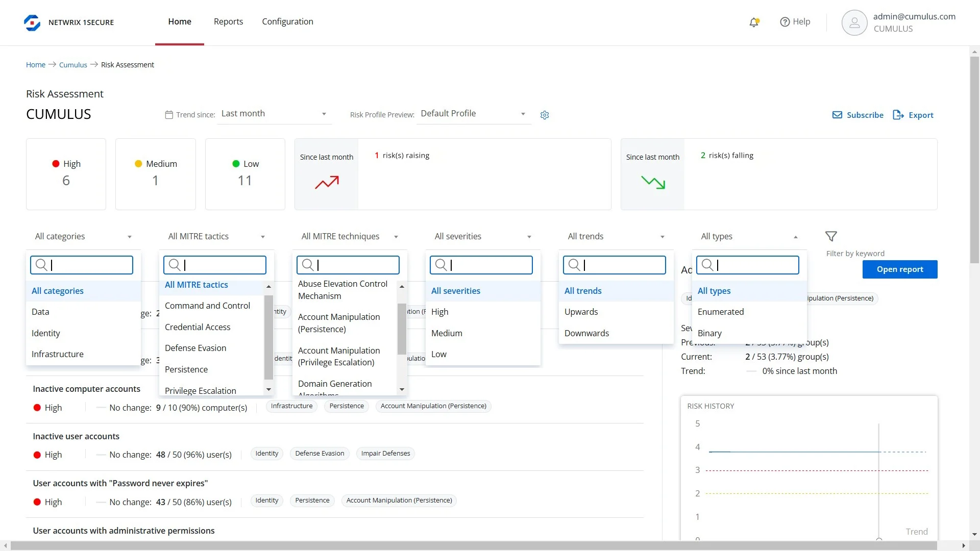The height and width of the screenshot is (551, 980).
Task: Select Medium severity option
Action: [x=483, y=333]
